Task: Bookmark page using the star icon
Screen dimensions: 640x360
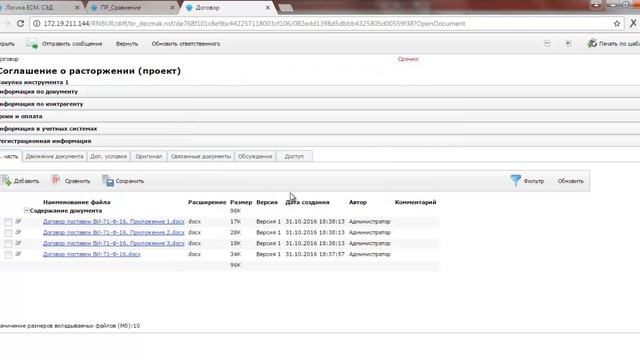Action: [617, 24]
